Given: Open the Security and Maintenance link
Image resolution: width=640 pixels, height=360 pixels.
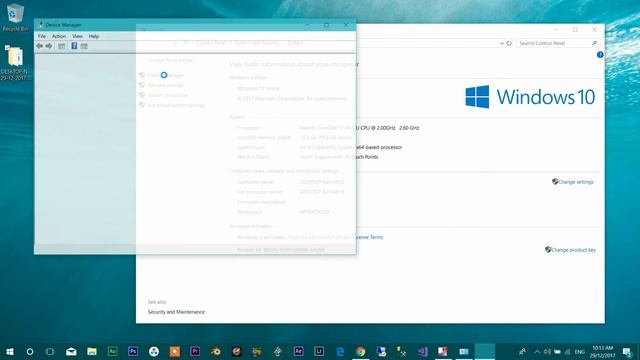Looking at the screenshot, I should coord(176,312).
